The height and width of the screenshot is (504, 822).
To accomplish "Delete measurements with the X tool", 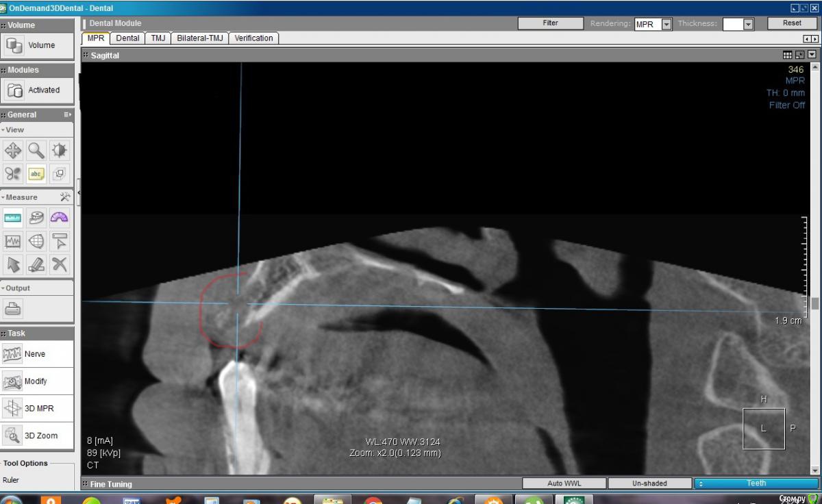I will pyautogui.click(x=60, y=264).
